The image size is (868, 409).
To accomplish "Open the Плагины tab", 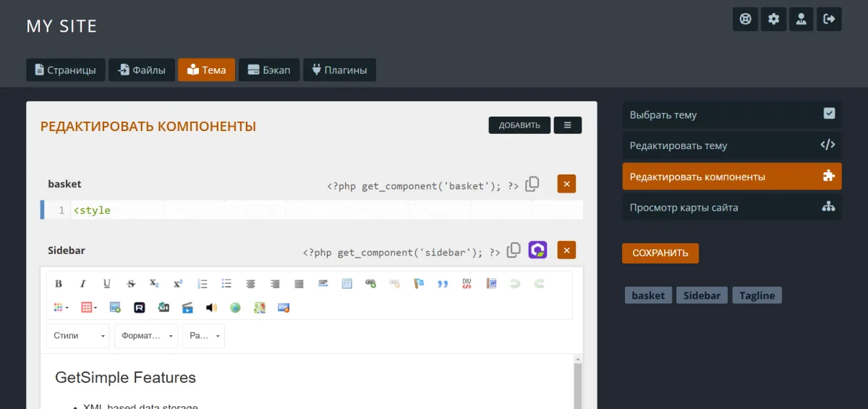I will pyautogui.click(x=339, y=70).
